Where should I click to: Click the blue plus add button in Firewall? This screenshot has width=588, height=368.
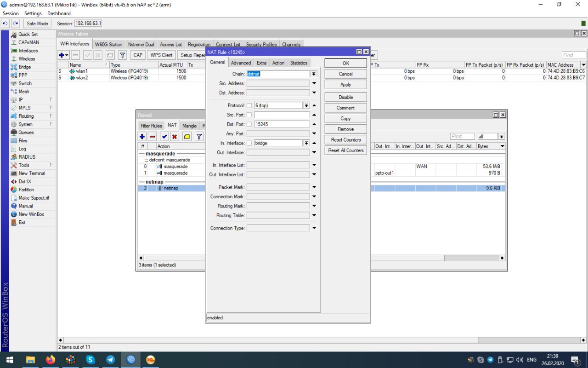(x=142, y=136)
